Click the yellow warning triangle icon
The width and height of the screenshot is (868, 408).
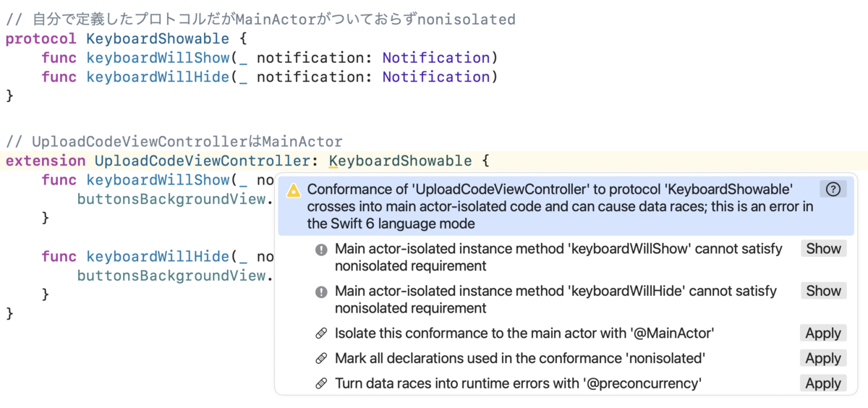[293, 190]
